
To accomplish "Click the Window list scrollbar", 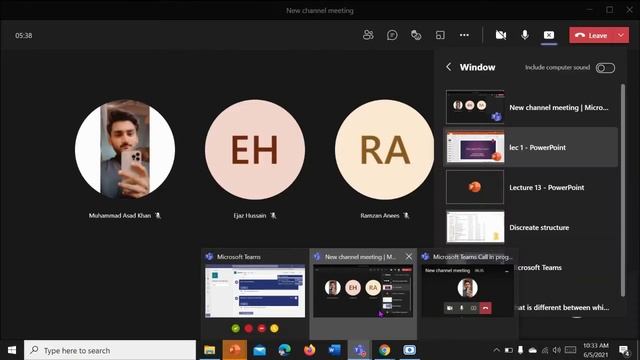I will [x=623, y=190].
